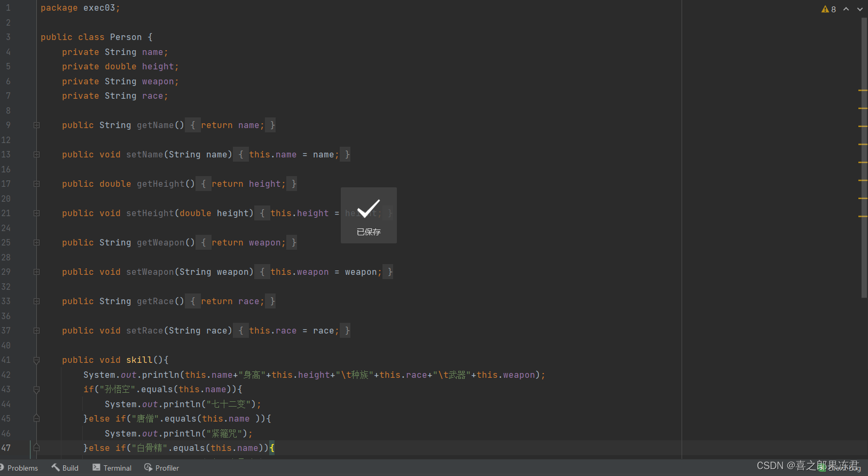This screenshot has height=476, width=868.
Task: Click the warning count indicator showing 8
Action: 828,9
